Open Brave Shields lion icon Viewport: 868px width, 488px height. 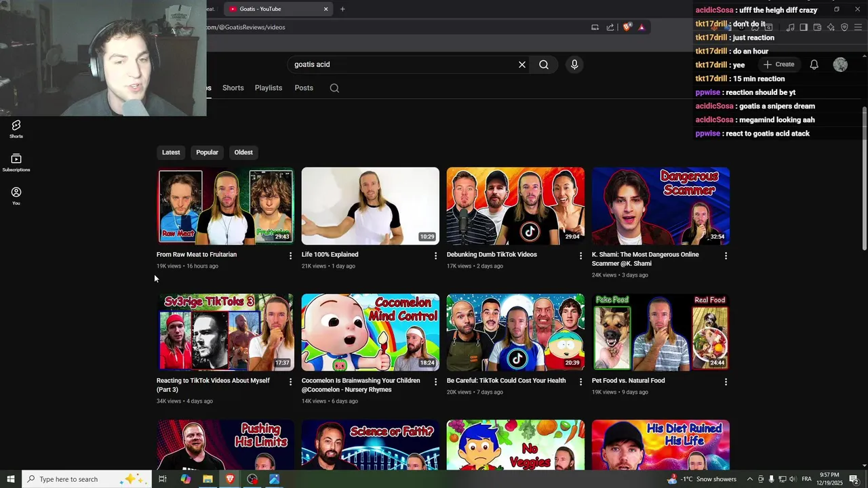[627, 27]
